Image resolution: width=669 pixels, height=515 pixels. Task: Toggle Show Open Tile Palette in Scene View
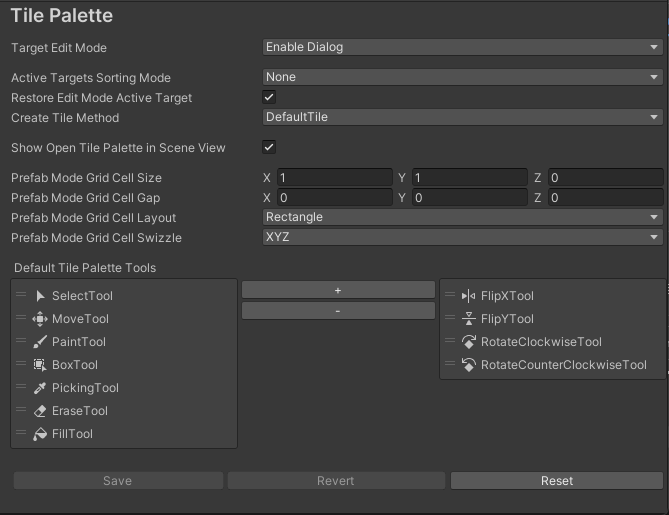[269, 147]
